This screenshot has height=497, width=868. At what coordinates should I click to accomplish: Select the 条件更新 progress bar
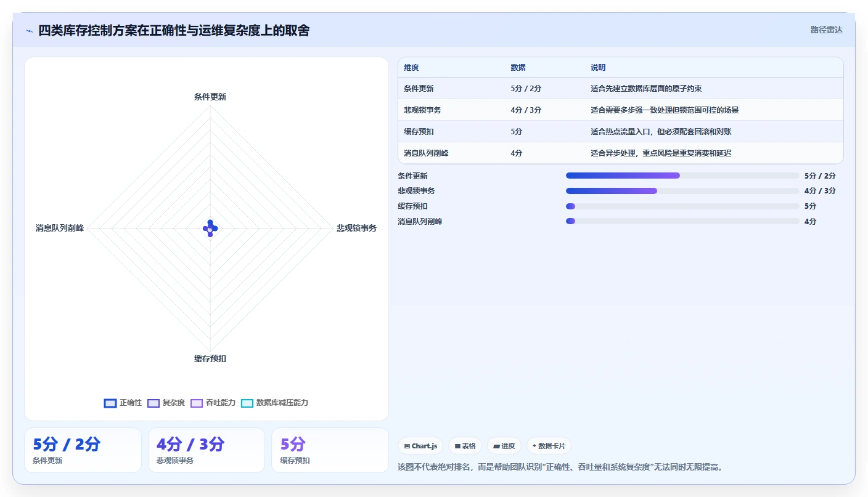pos(682,176)
